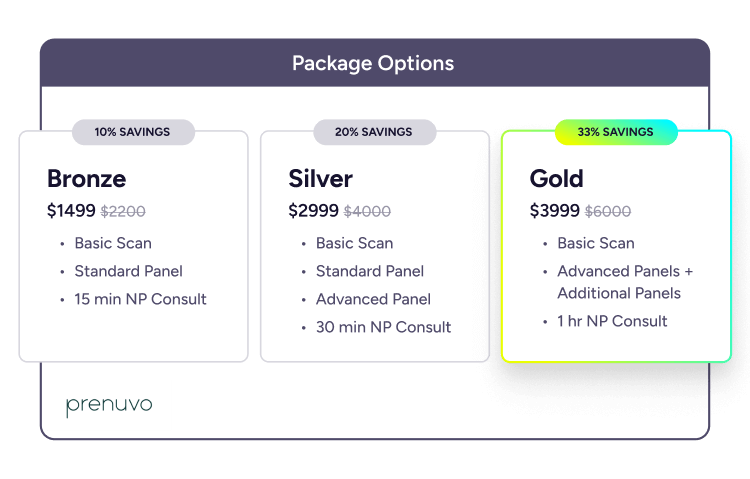750x479 pixels.
Task: Click the gradient 33% SAVINGS badge
Action: [616, 132]
